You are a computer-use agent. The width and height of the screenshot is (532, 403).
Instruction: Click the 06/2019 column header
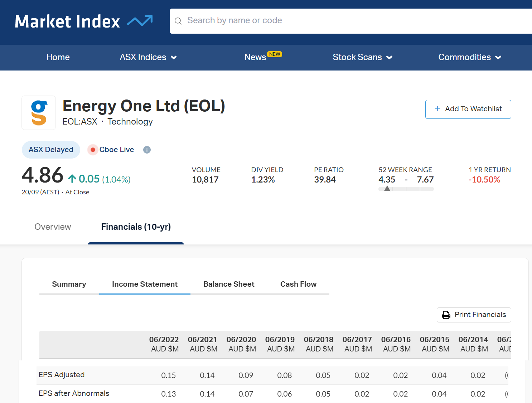280,344
